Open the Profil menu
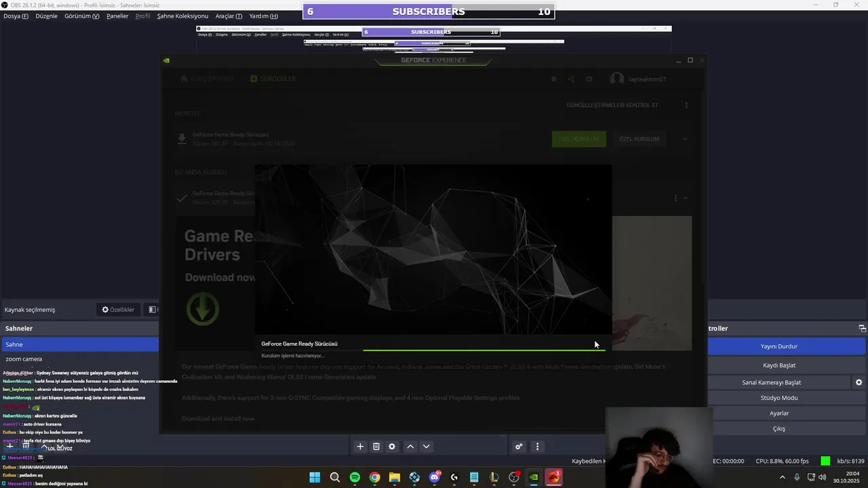868x488 pixels. pos(142,16)
